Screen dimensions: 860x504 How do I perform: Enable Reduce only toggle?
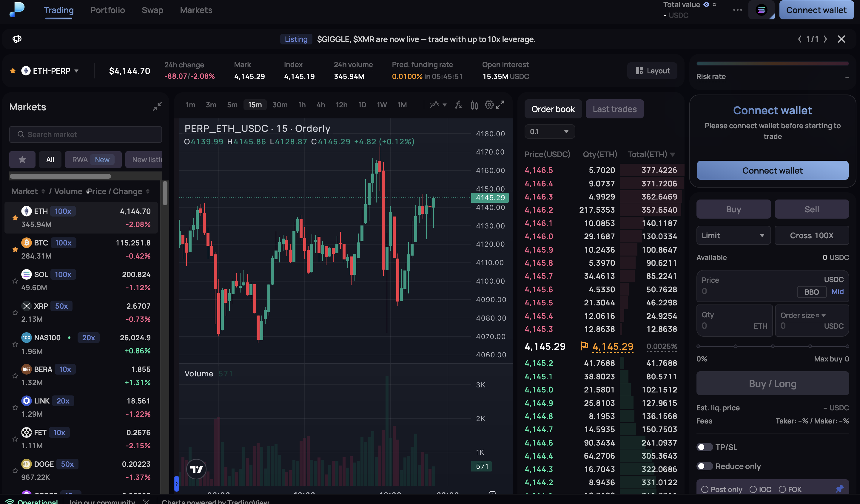[x=705, y=466]
